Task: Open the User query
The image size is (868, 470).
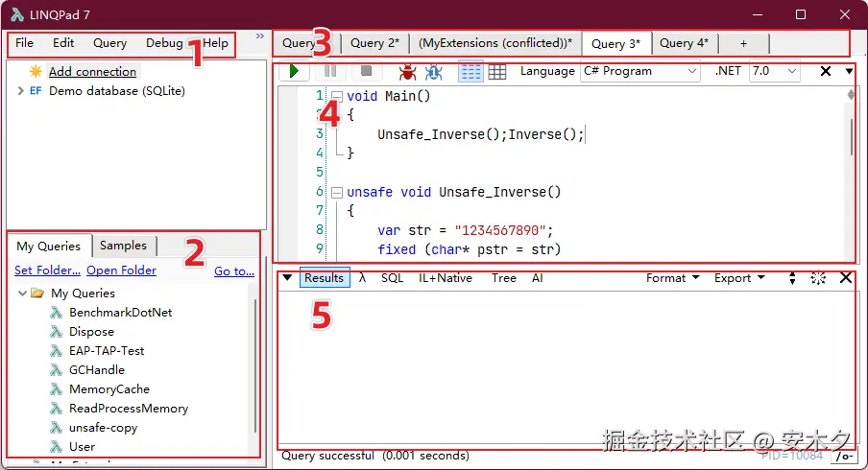Action: click(x=82, y=447)
